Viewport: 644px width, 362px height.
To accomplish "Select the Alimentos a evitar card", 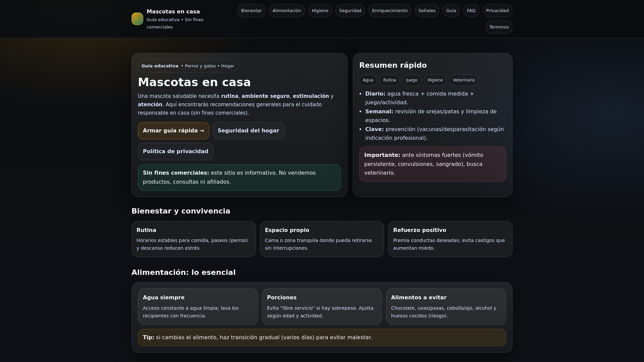I will 446,306.
